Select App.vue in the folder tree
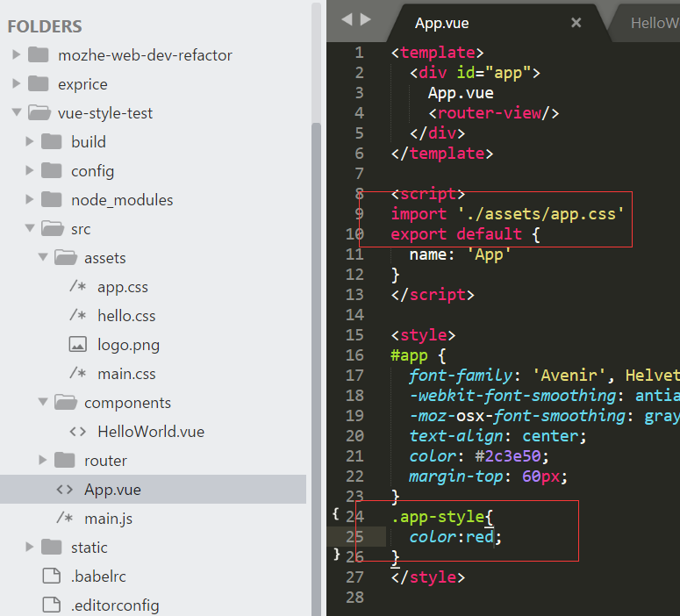 [153, 490]
